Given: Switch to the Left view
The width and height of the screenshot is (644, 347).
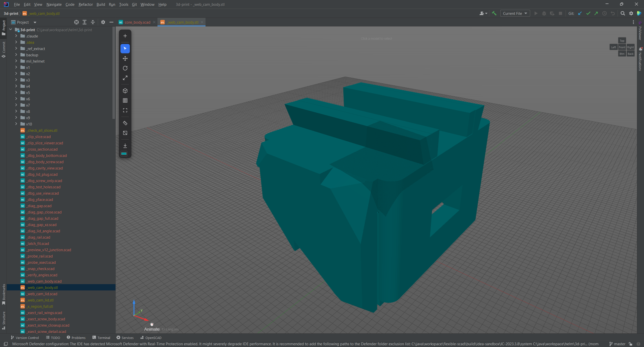Looking at the screenshot, I should click(613, 47).
